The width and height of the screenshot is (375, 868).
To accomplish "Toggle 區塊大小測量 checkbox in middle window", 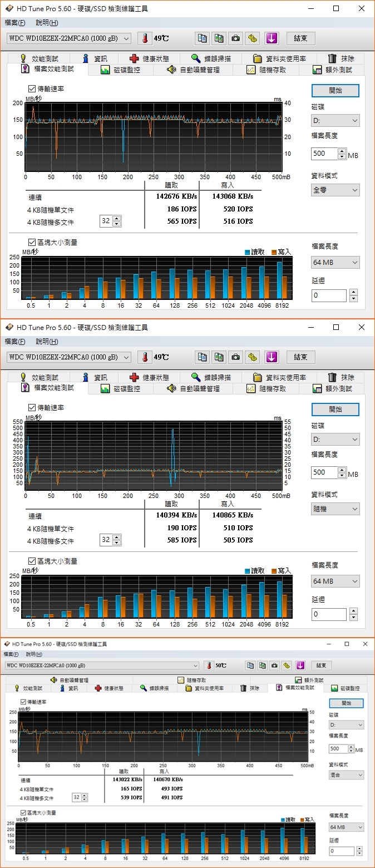I will 32,561.
